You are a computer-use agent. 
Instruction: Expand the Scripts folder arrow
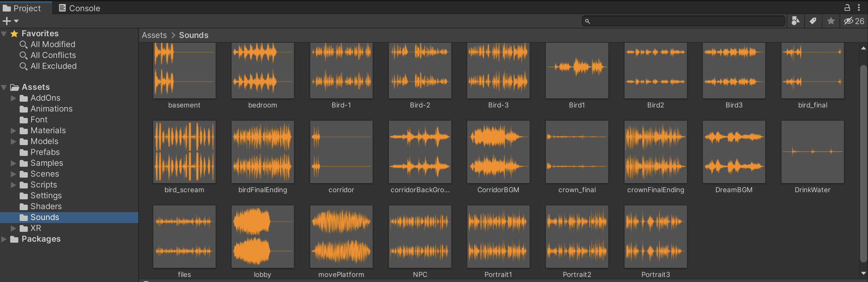pyautogui.click(x=13, y=185)
